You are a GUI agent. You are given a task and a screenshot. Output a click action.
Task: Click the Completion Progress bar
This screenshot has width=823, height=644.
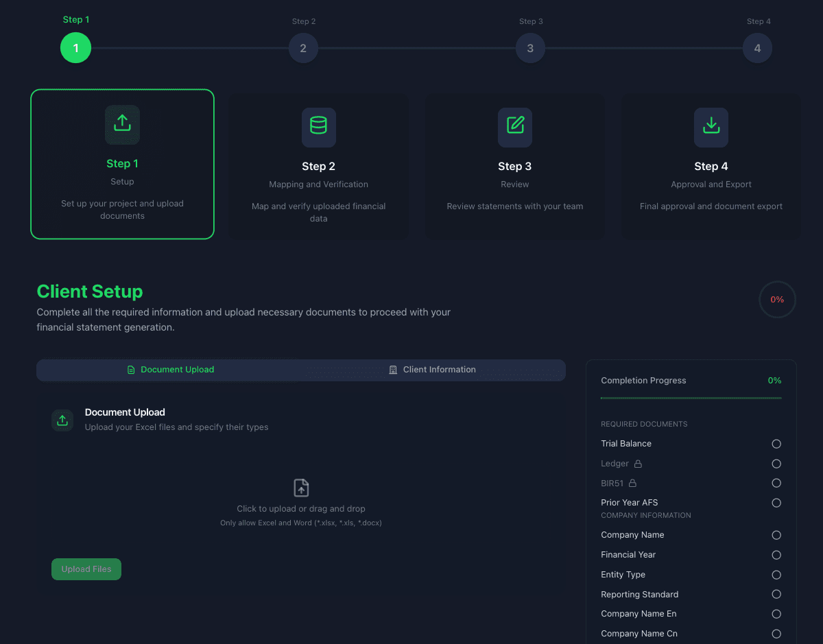tap(691, 398)
